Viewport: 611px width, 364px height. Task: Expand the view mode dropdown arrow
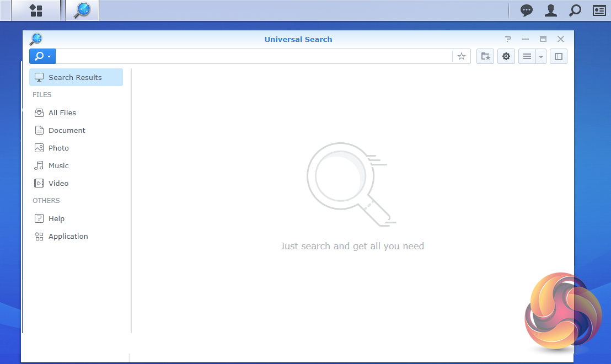(x=541, y=56)
